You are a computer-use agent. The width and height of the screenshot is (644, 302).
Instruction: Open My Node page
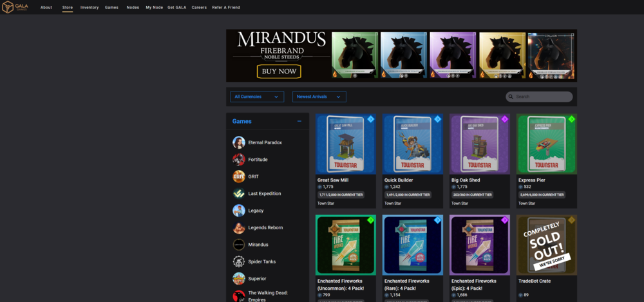click(155, 7)
